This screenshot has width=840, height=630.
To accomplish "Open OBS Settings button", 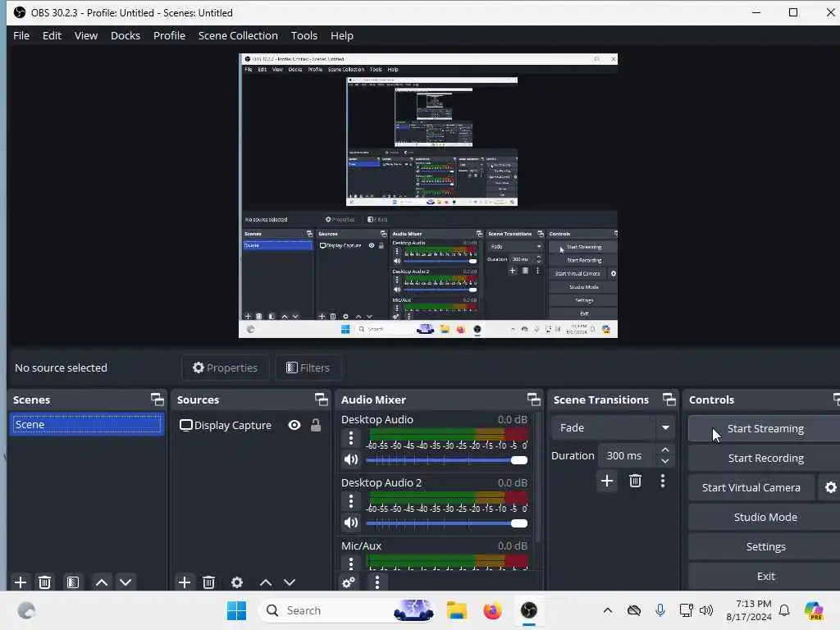I will click(765, 546).
